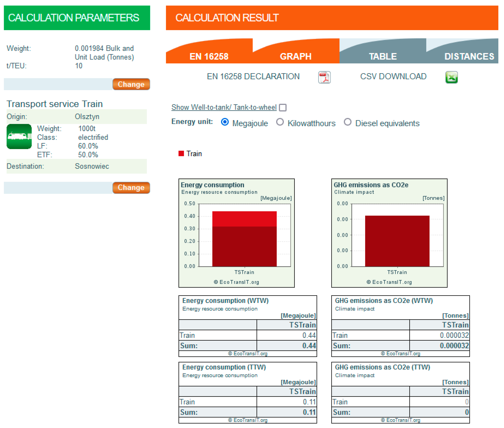Click the GHG emissions as CO2e chart
Image resolution: width=504 pixels, height=428 pixels.
[x=389, y=233]
